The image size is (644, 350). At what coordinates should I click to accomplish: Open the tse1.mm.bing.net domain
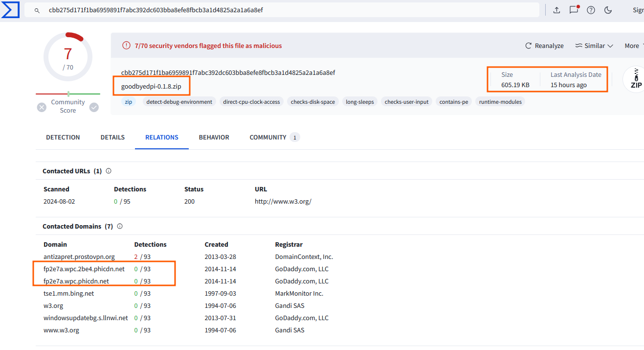[x=69, y=293]
